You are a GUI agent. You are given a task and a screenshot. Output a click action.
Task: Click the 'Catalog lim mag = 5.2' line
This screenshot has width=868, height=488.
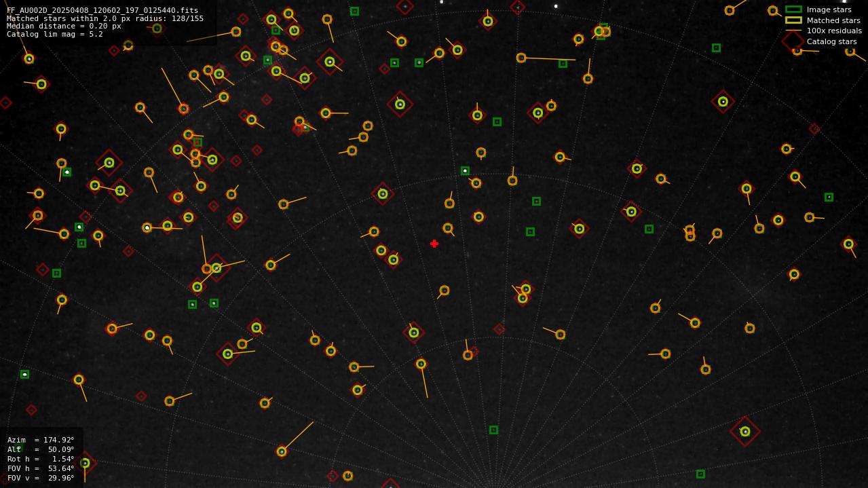tap(55, 34)
